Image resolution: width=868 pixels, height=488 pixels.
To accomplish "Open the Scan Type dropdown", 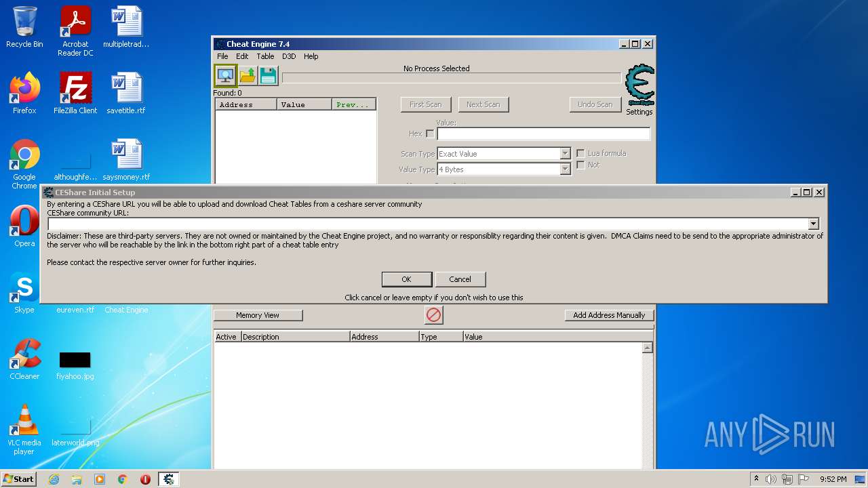I will point(505,154).
